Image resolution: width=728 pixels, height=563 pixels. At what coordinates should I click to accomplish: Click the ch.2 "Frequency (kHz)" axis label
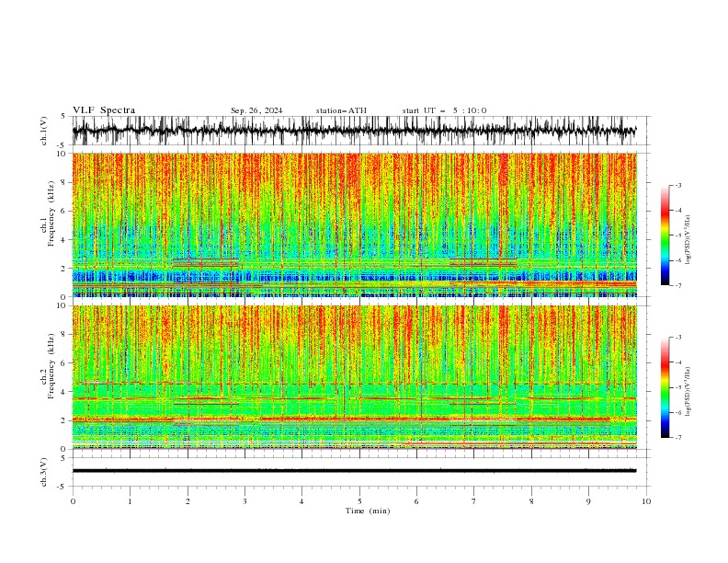tap(51, 366)
